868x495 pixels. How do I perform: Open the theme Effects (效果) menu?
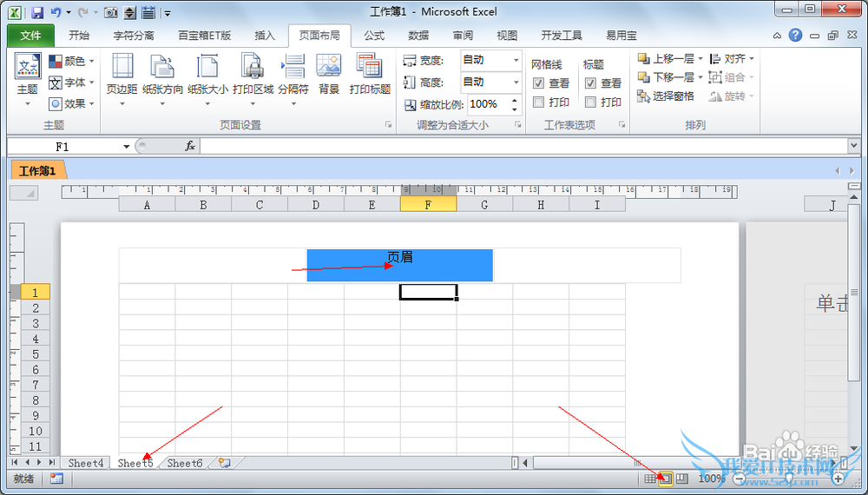pyautogui.click(x=71, y=103)
